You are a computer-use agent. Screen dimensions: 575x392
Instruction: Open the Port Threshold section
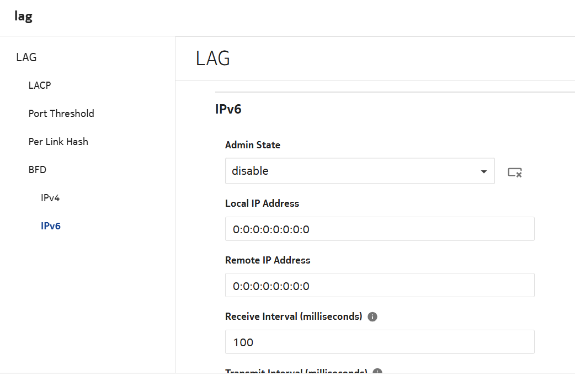pyautogui.click(x=61, y=114)
